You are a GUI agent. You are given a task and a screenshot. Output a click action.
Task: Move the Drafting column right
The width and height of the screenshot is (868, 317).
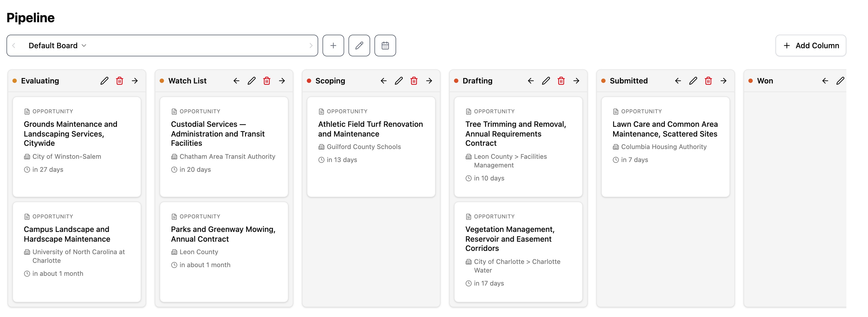(576, 81)
